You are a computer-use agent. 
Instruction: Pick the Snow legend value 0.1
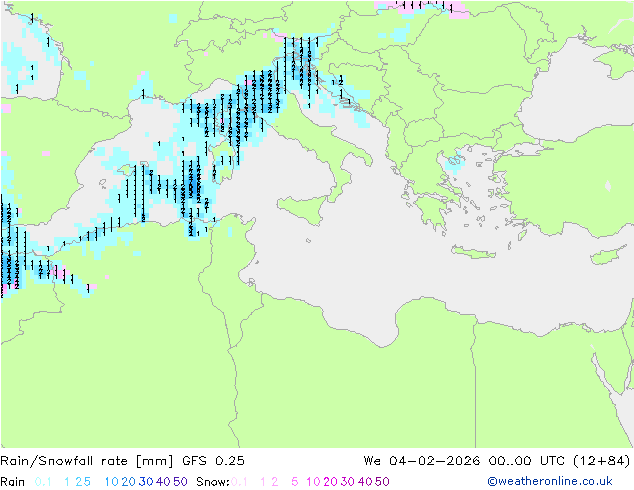pos(239,482)
